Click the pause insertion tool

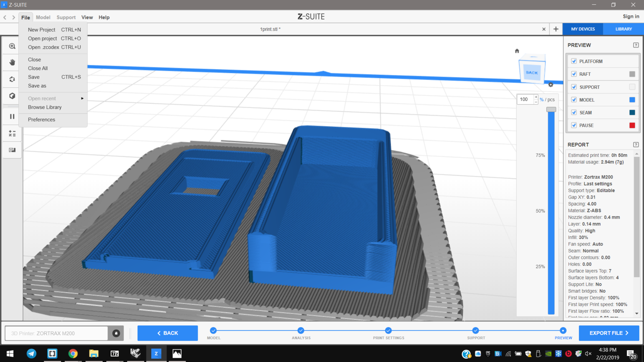pos(12,116)
